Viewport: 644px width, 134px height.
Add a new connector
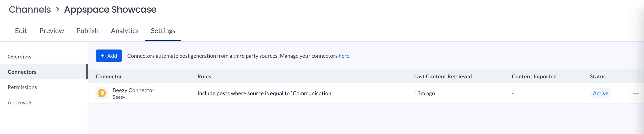[109, 56]
